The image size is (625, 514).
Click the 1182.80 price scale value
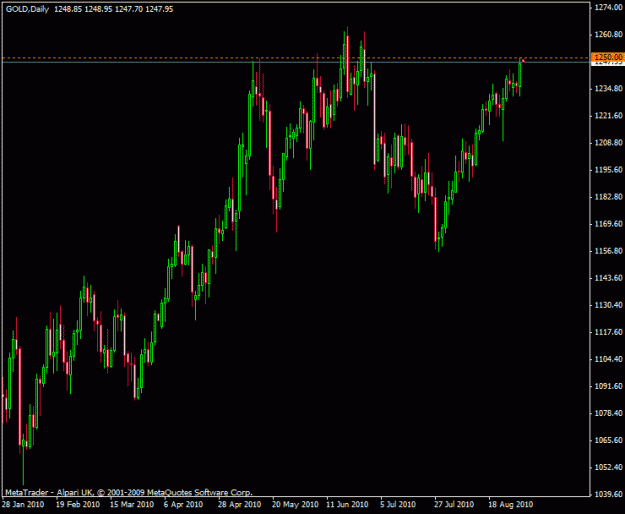(608, 197)
